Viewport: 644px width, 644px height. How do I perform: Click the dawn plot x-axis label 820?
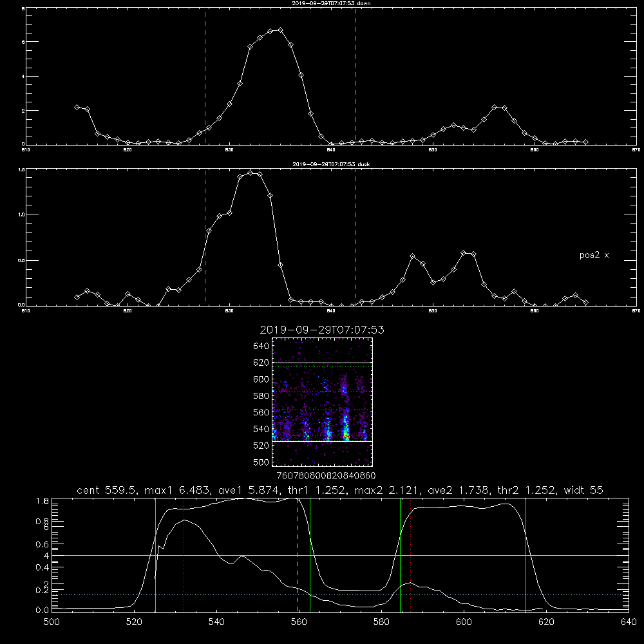(x=128, y=150)
